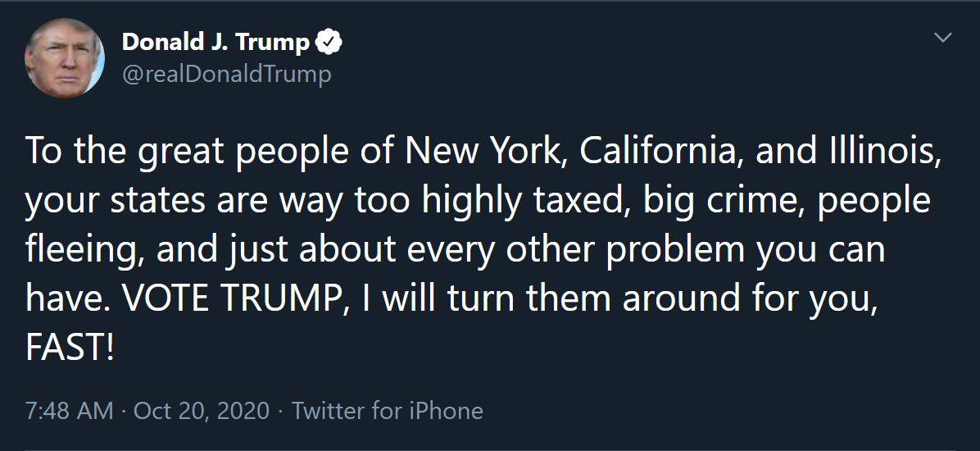Open the @realDonaldTrump handle link

coord(226,75)
